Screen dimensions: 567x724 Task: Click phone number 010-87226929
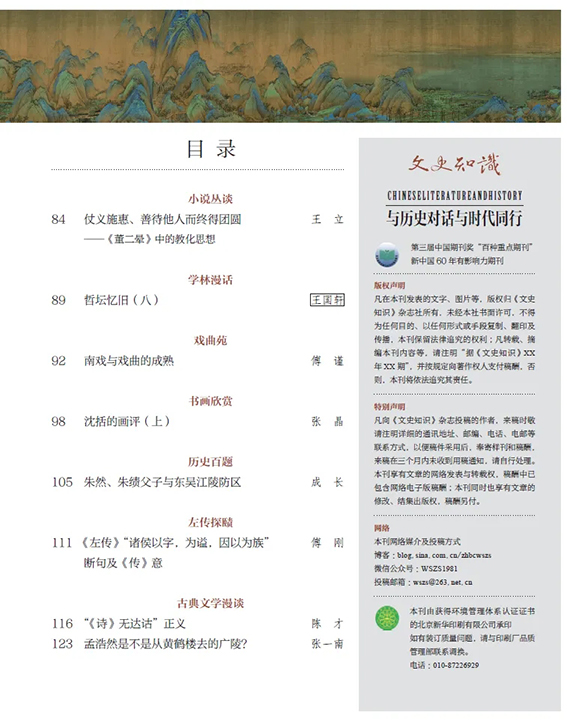[456, 665]
